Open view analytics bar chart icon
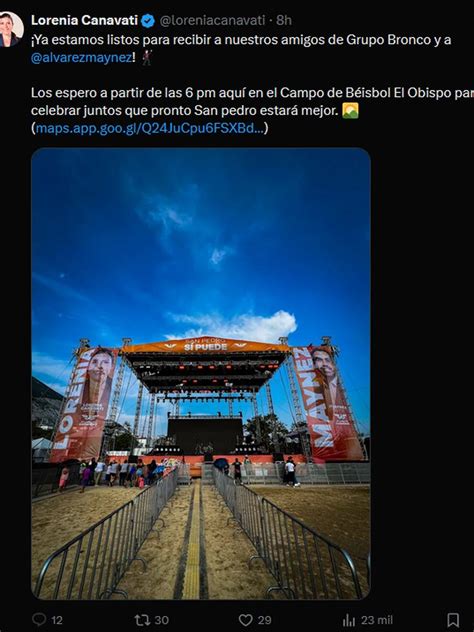Image resolution: width=474 pixels, height=632 pixels. [349, 620]
